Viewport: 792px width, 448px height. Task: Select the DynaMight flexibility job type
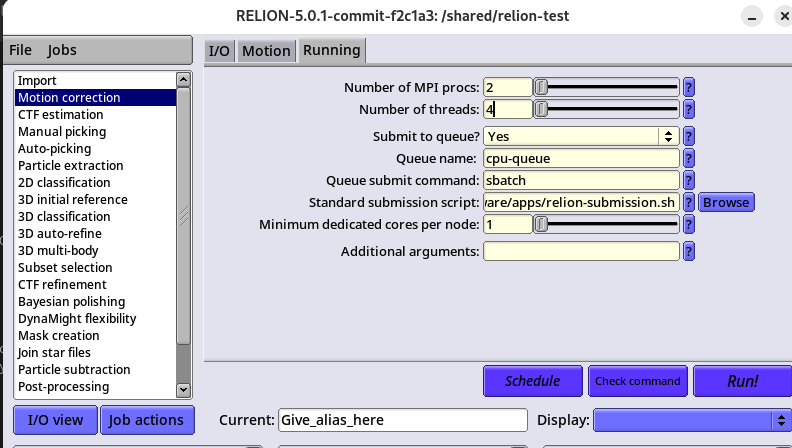[96, 319]
